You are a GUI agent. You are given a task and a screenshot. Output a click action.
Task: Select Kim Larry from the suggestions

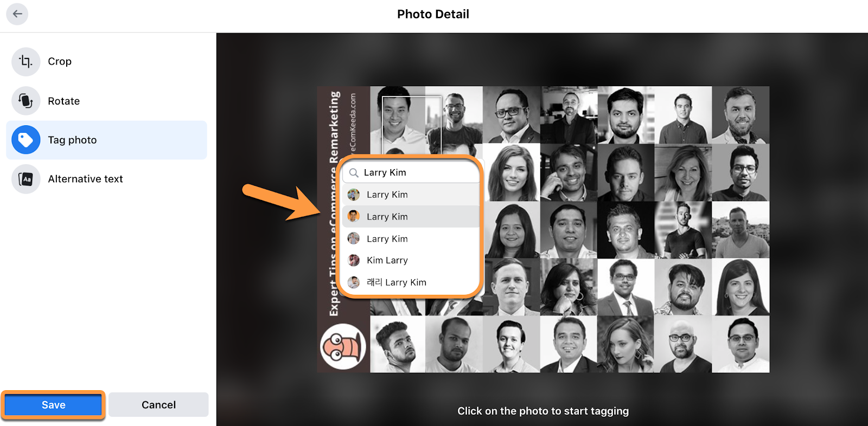tap(411, 260)
